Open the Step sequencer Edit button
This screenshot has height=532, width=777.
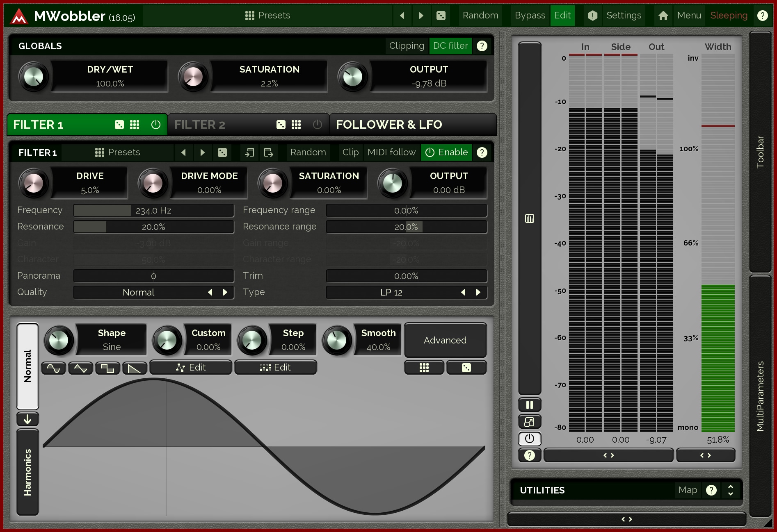click(276, 367)
